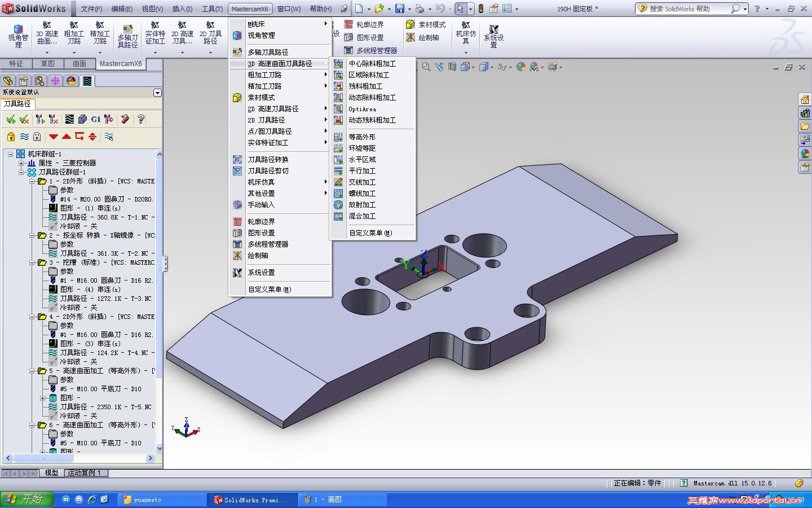Open the yuanmeto taskbar window

click(162, 500)
